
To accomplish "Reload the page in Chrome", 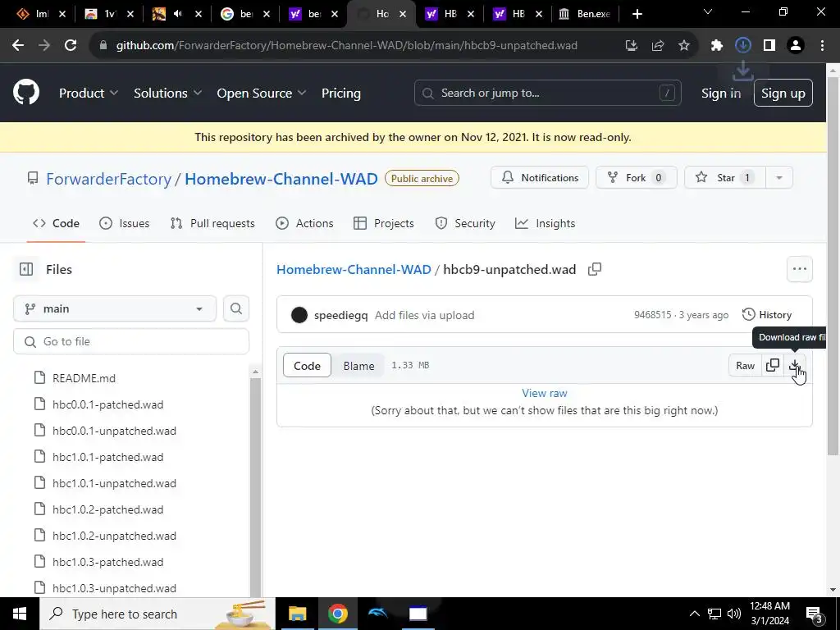I will (x=71, y=46).
